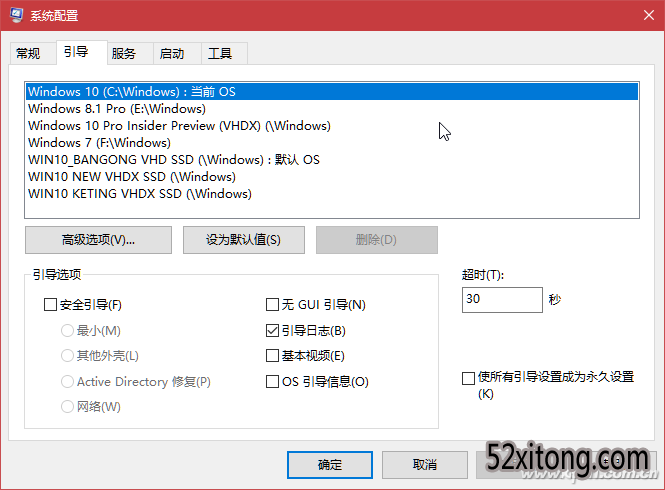Choose Windows 10 Pro Insider Preview (VHDX)
The height and width of the screenshot is (490, 665).
click(332, 126)
